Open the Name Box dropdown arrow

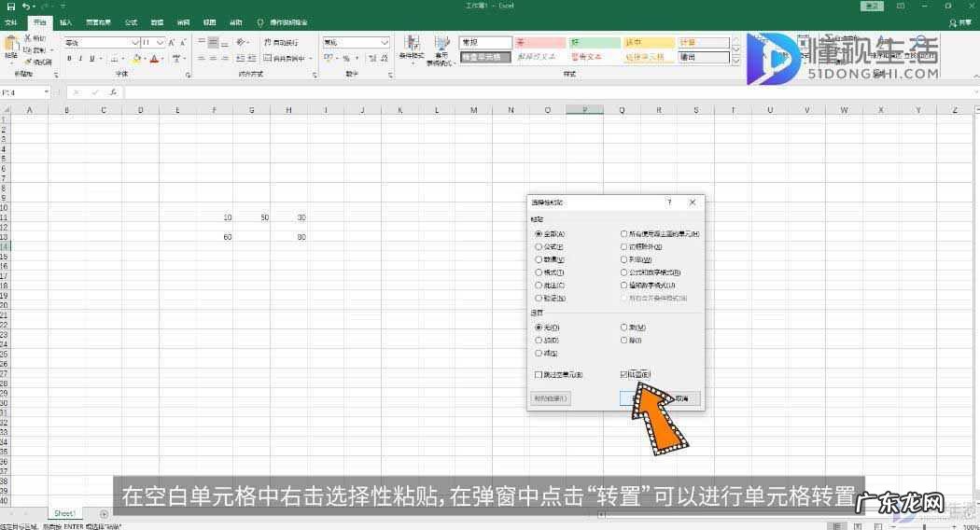point(47,92)
